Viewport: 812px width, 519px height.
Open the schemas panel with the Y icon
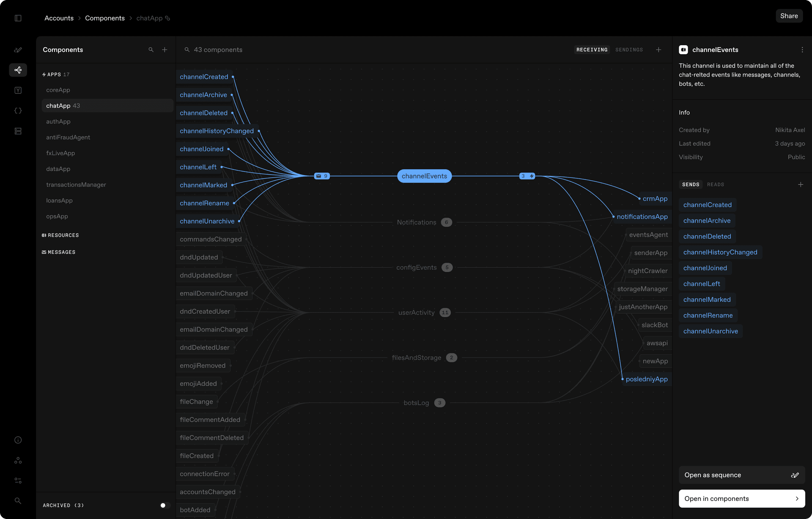[18, 90]
